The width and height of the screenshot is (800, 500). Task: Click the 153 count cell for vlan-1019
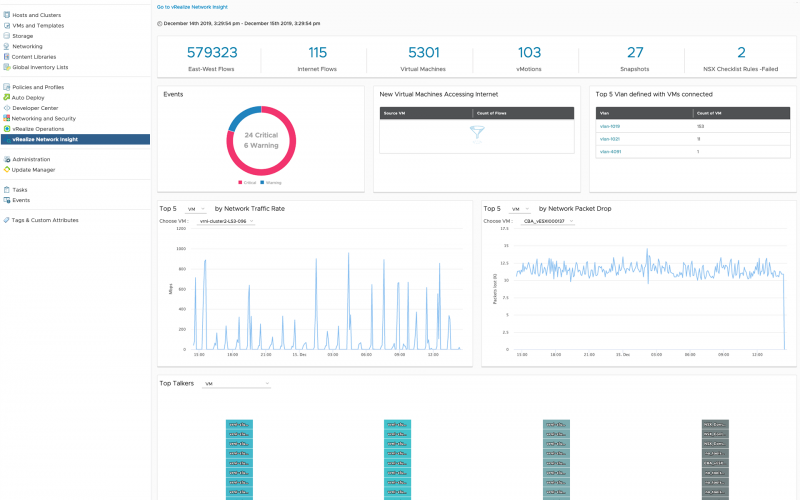coord(700,127)
